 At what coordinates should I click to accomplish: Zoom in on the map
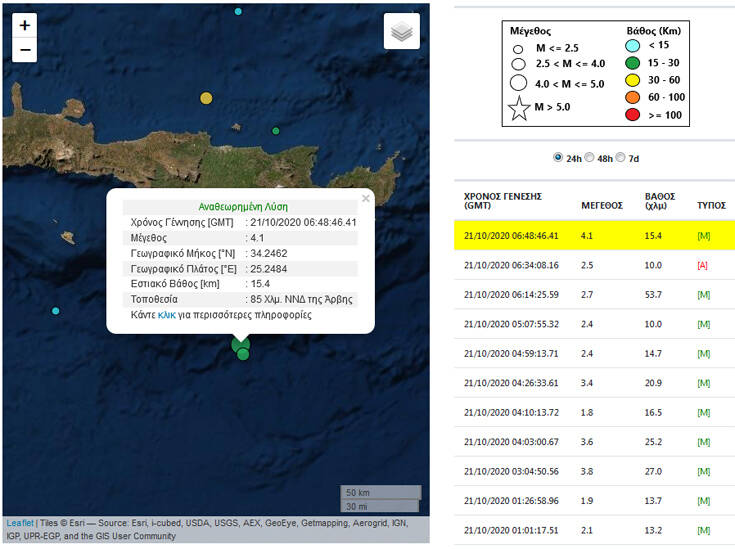(25, 25)
